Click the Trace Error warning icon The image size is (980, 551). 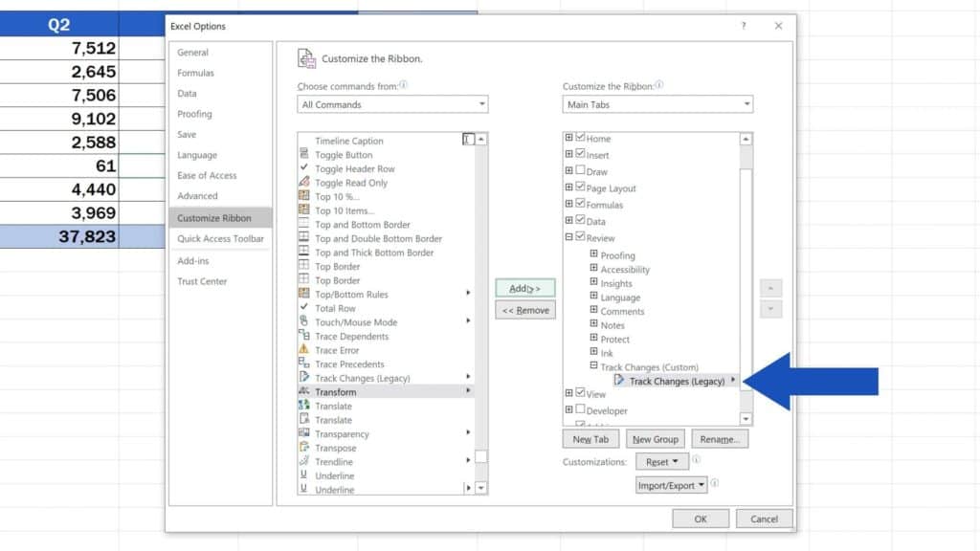click(303, 348)
